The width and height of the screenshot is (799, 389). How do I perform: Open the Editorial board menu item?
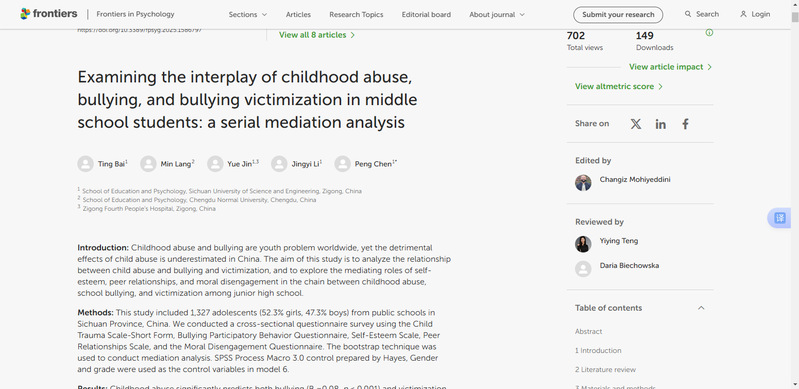click(x=426, y=14)
